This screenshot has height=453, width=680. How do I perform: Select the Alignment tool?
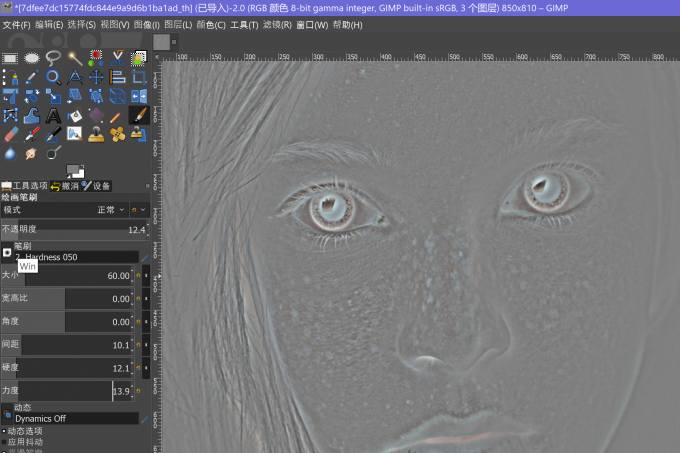[x=118, y=77]
